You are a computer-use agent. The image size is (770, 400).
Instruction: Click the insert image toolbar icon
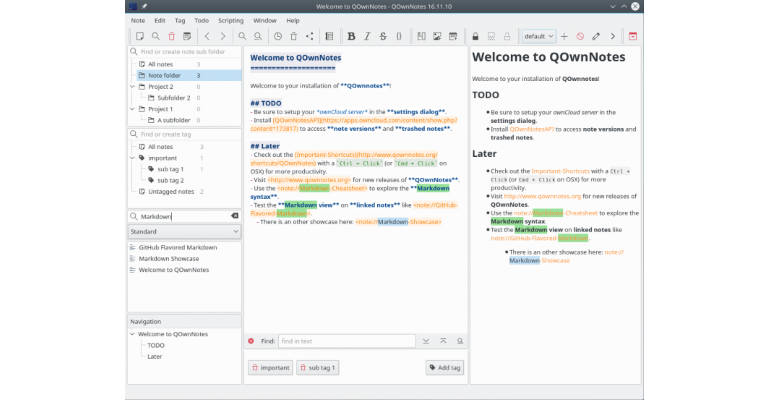click(437, 36)
